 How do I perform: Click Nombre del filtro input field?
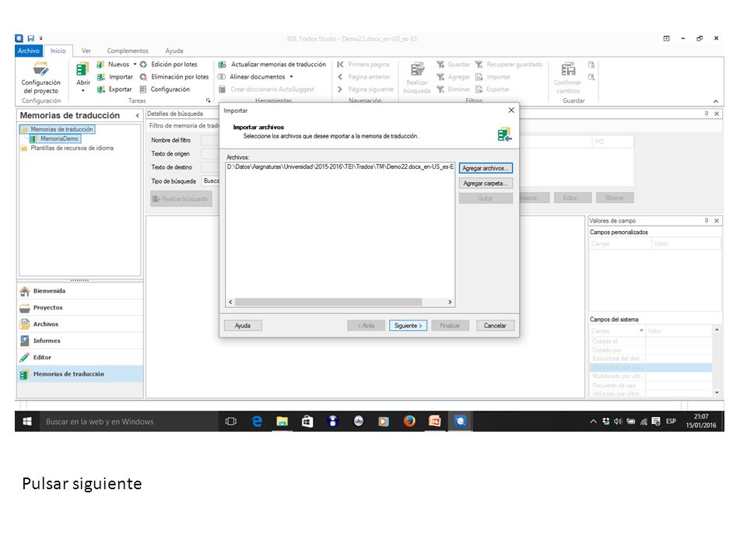click(210, 140)
